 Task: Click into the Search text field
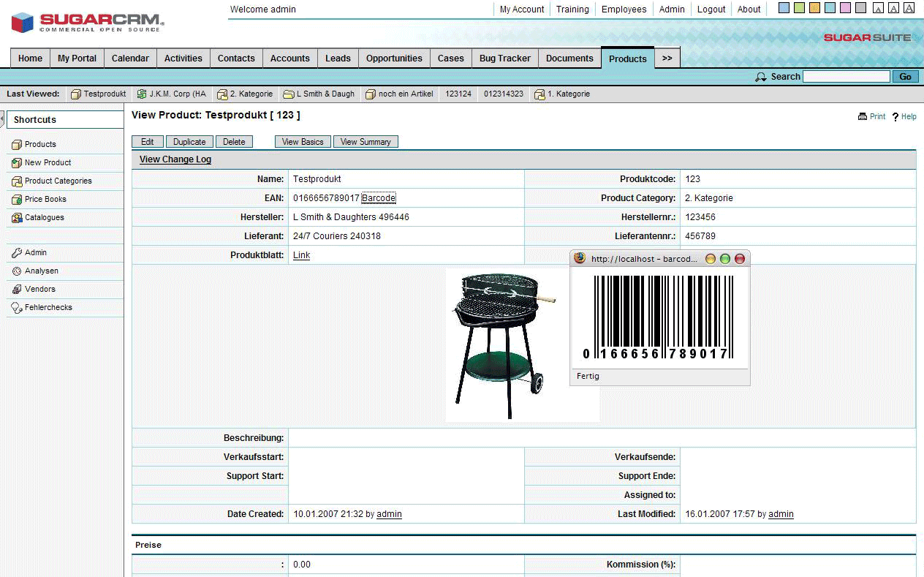(846, 77)
